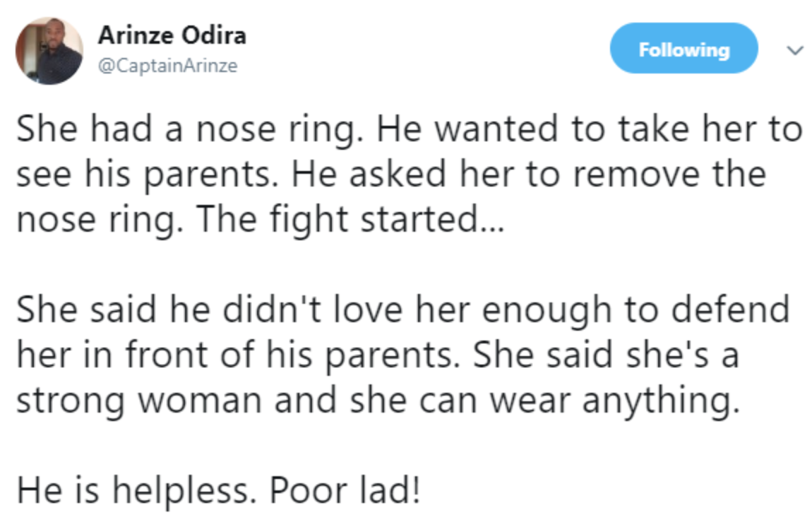The width and height of the screenshot is (812, 520).
Task: Click the Arinze Odira display name
Action: point(172,36)
